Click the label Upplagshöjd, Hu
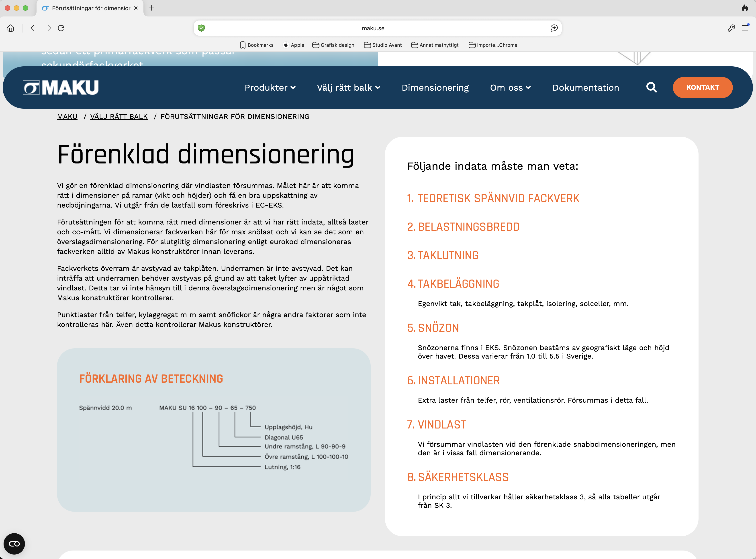This screenshot has width=756, height=559. (x=288, y=427)
